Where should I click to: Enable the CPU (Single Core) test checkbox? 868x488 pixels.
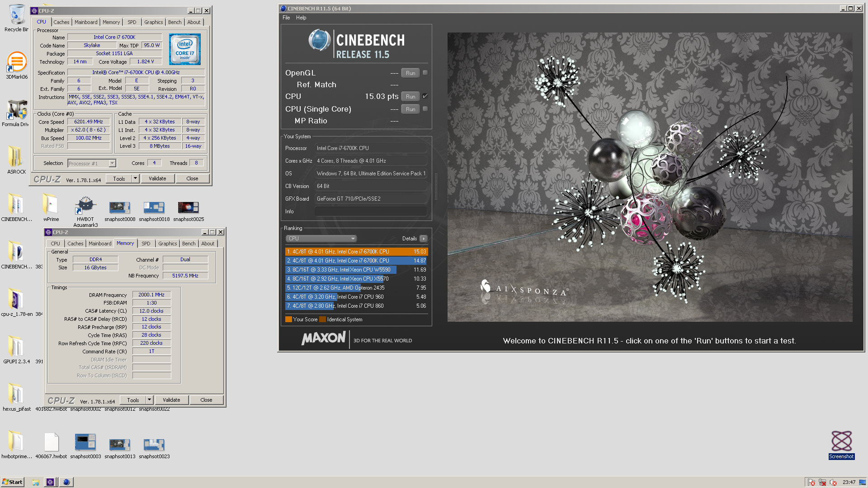tap(425, 109)
